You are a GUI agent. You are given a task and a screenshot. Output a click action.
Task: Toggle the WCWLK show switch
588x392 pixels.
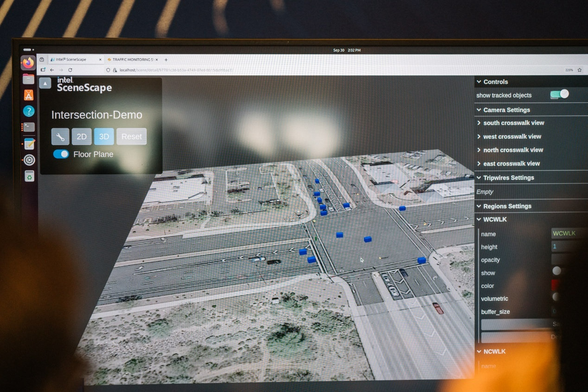pos(557,271)
